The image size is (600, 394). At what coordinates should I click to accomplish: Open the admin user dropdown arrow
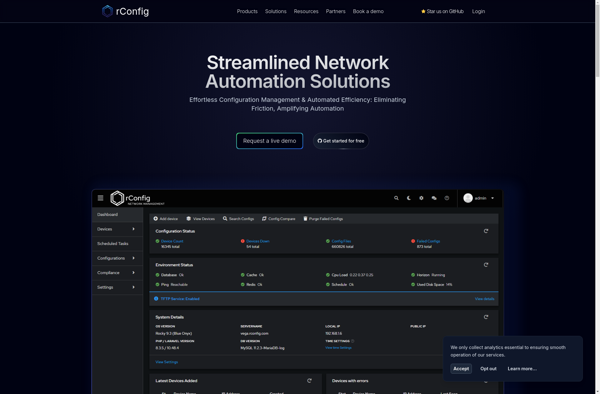tap(492, 198)
